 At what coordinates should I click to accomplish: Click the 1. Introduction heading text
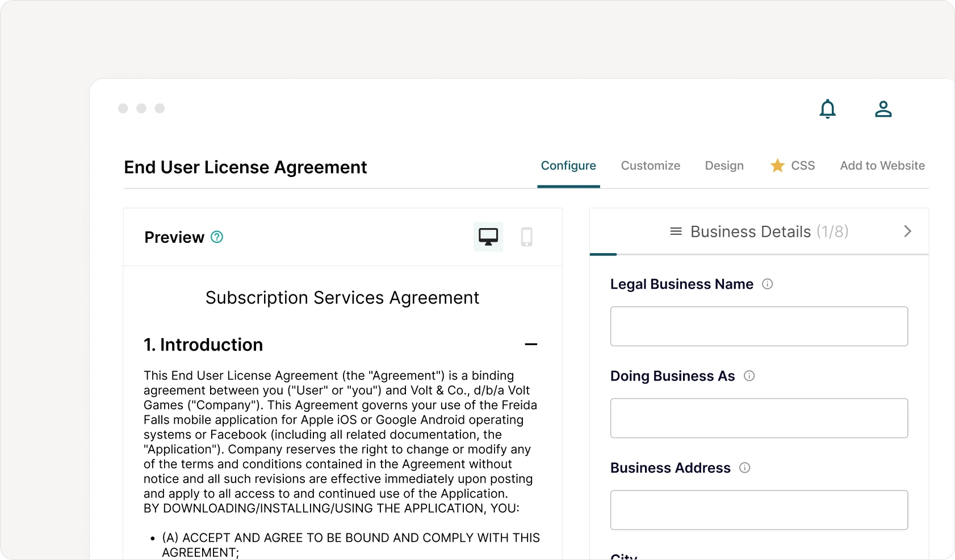coord(203,345)
